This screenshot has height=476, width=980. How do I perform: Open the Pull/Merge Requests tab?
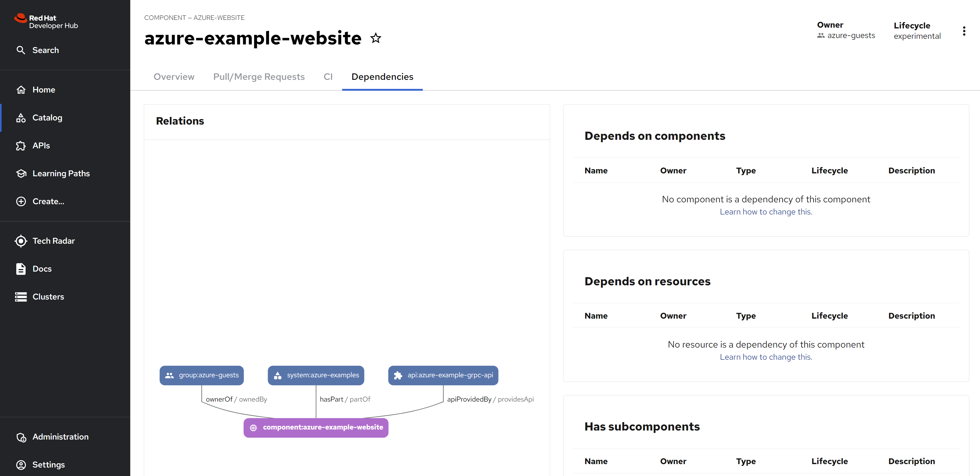point(259,77)
